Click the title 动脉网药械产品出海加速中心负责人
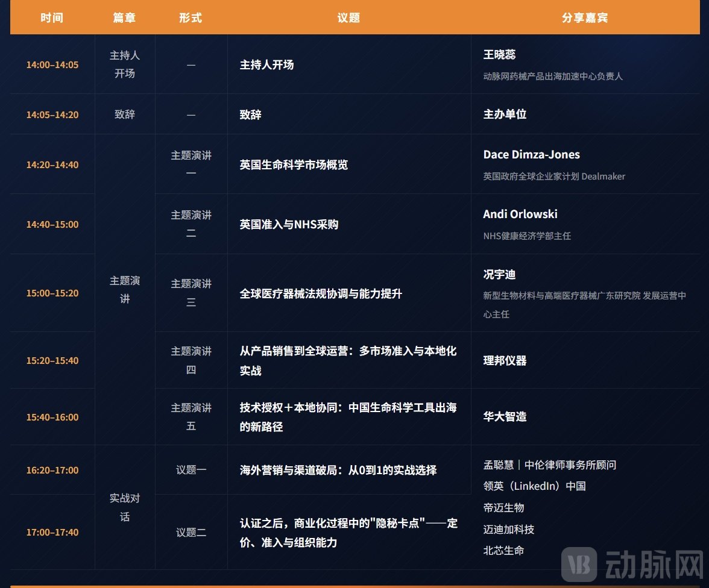Screen dimensions: 709x588 coord(553,77)
